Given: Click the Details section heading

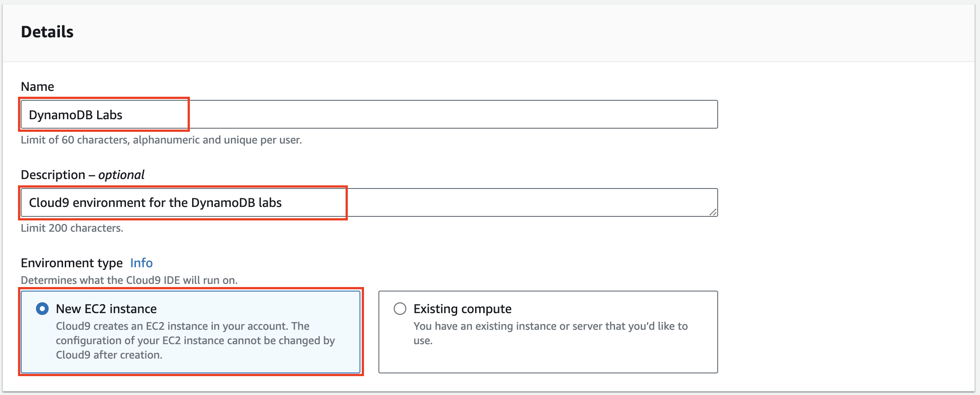Looking at the screenshot, I should click(47, 32).
